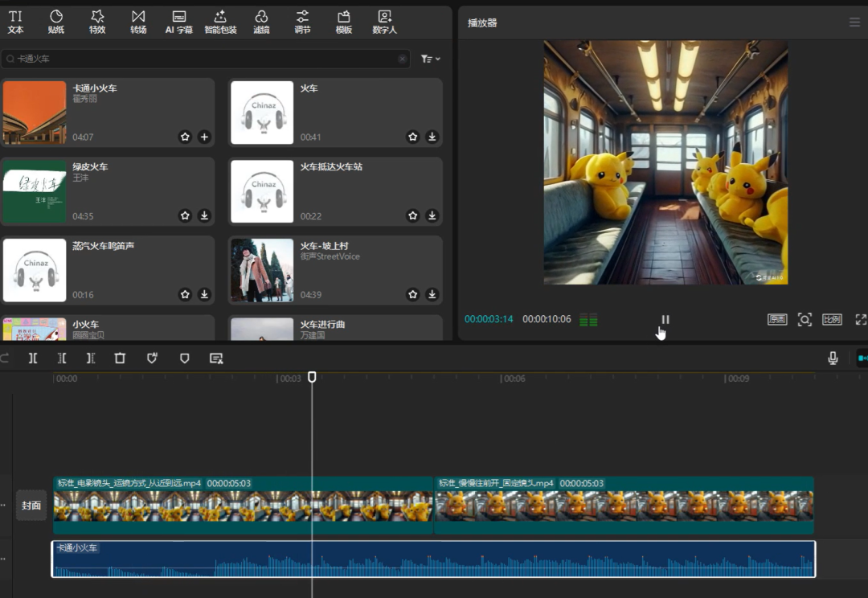The width and height of the screenshot is (868, 598).
Task: Click the total duration 00:00:10:06
Action: (547, 319)
